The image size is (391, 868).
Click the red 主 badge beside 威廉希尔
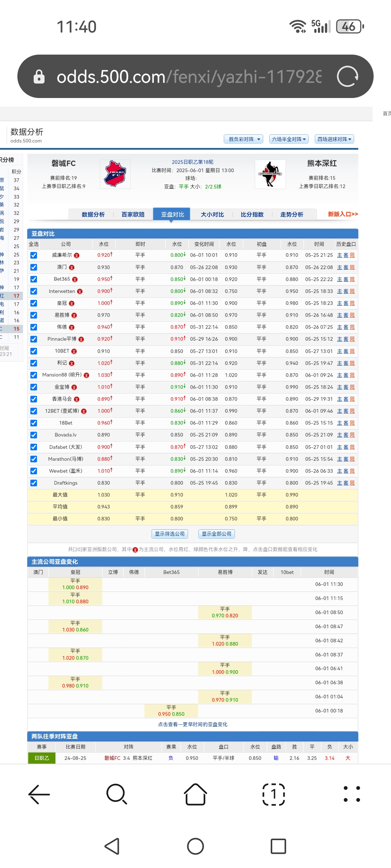point(77,255)
